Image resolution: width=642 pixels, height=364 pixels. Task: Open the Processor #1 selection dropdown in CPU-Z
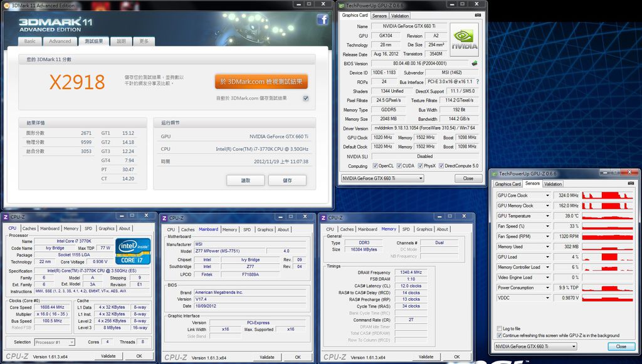click(55, 342)
